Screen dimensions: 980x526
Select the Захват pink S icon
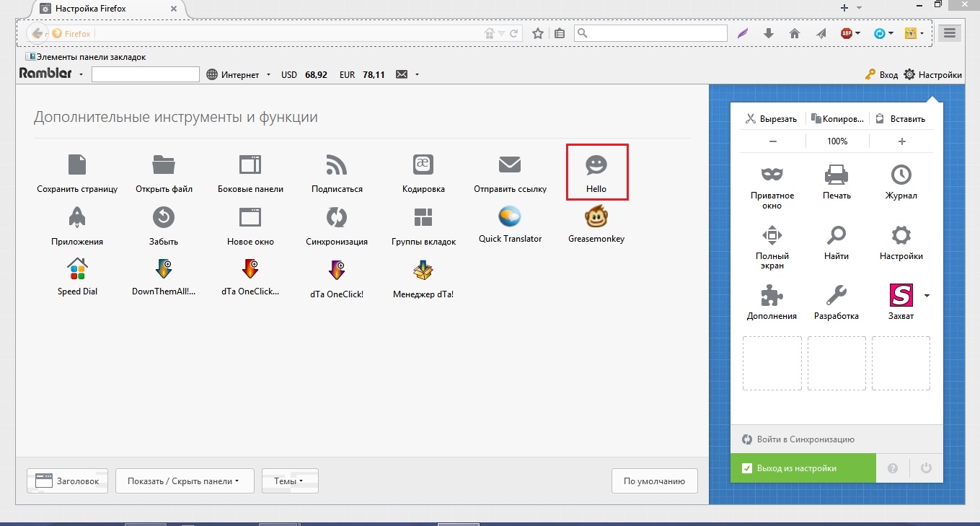pyautogui.click(x=901, y=295)
